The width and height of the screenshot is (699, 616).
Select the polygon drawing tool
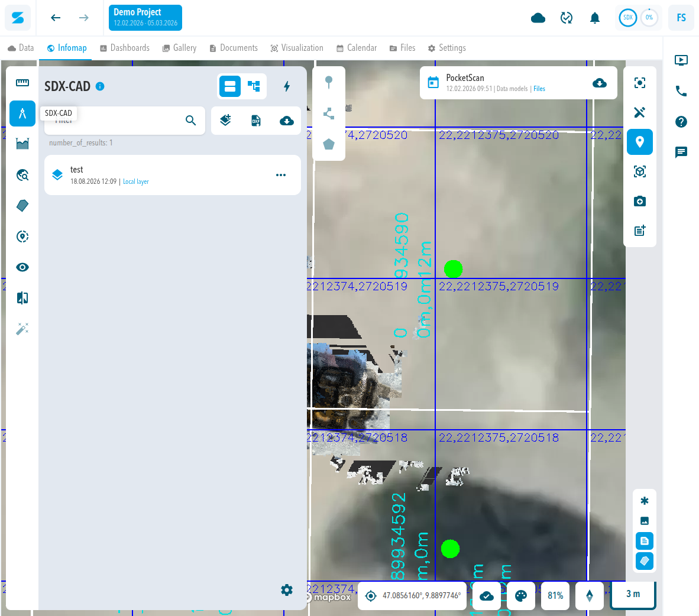(x=329, y=144)
